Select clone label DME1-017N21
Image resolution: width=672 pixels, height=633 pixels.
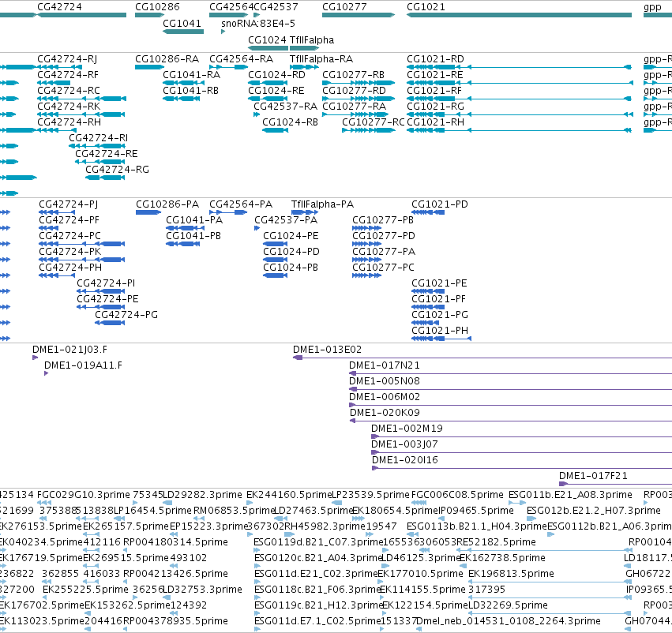point(385,365)
